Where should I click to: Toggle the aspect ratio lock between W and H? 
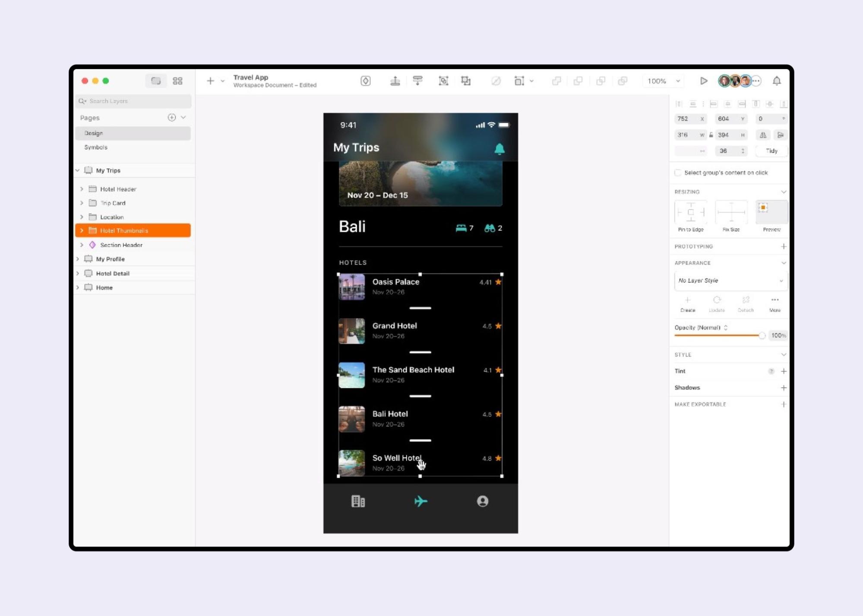tap(711, 135)
